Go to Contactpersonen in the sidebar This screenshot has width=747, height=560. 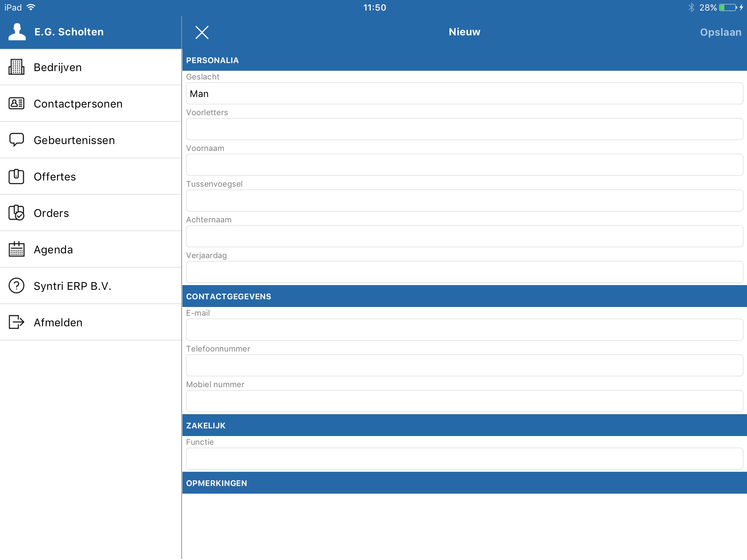(91, 104)
